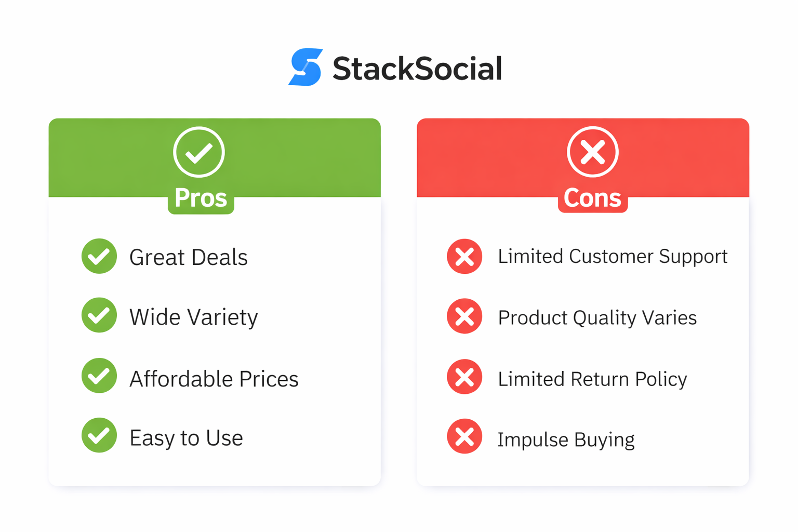Click the green check beside Wide Variety

pyautogui.click(x=99, y=315)
